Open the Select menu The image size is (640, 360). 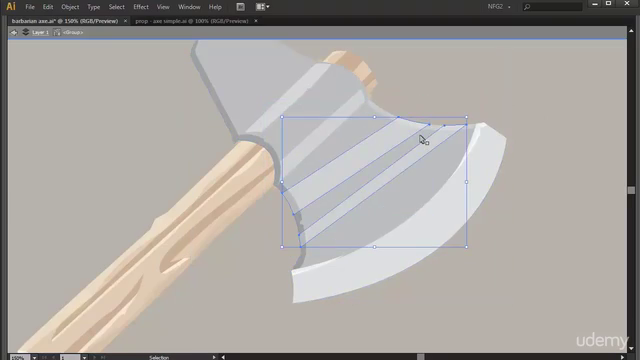(x=116, y=7)
